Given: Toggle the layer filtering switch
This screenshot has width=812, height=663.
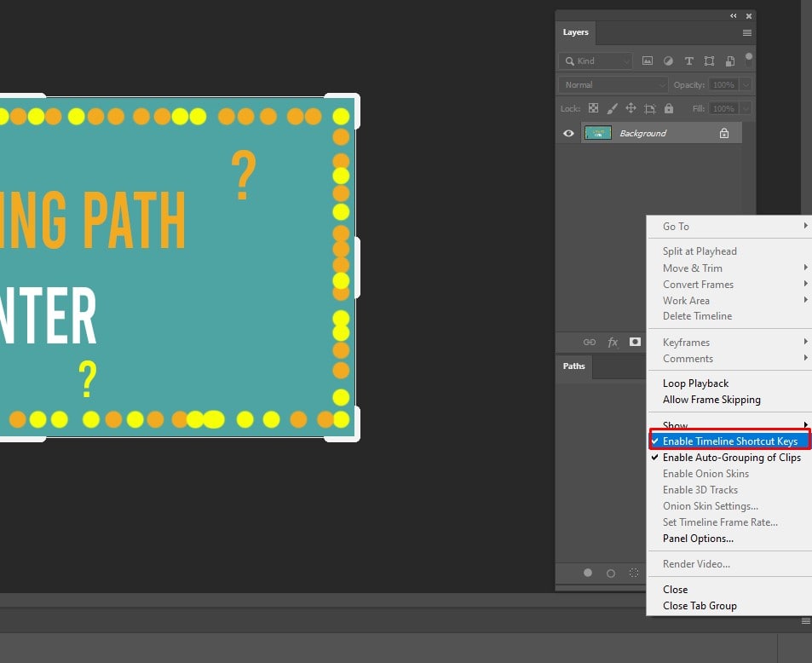Looking at the screenshot, I should (x=748, y=58).
